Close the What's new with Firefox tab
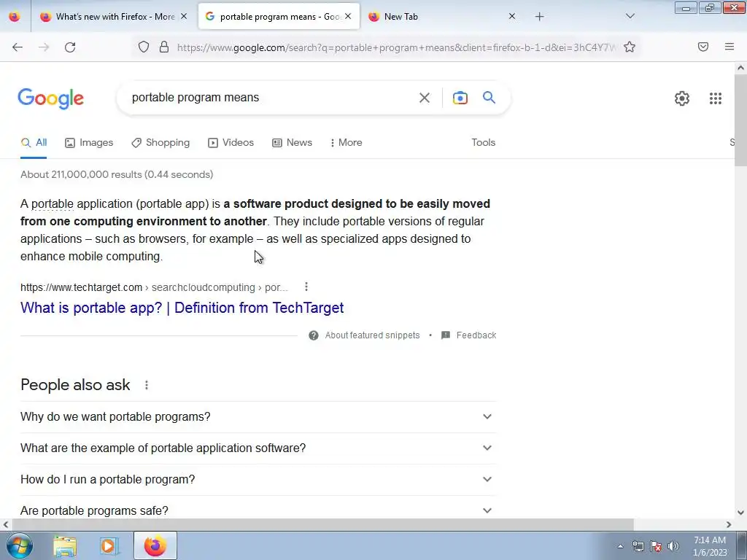This screenshot has width=747, height=560. [184, 17]
